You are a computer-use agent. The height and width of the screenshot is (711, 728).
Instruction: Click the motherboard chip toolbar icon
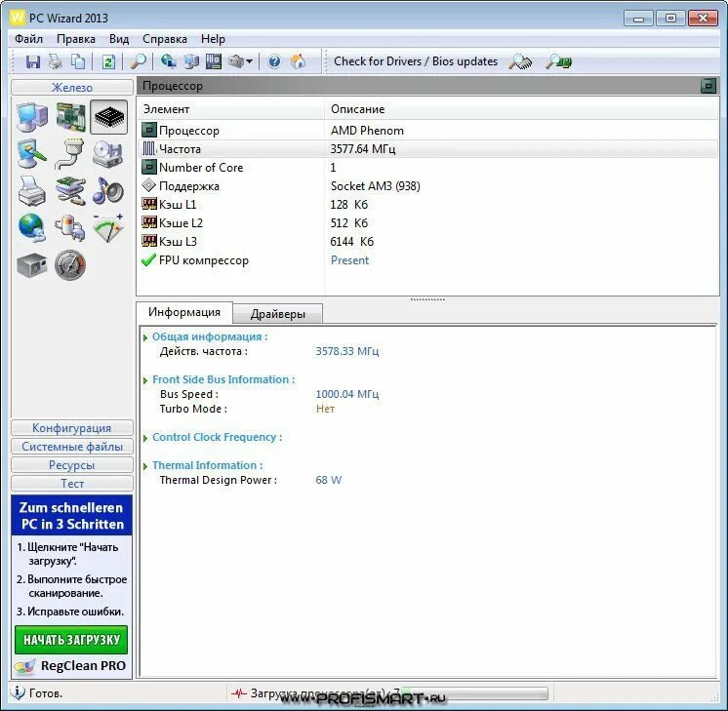coord(214,61)
